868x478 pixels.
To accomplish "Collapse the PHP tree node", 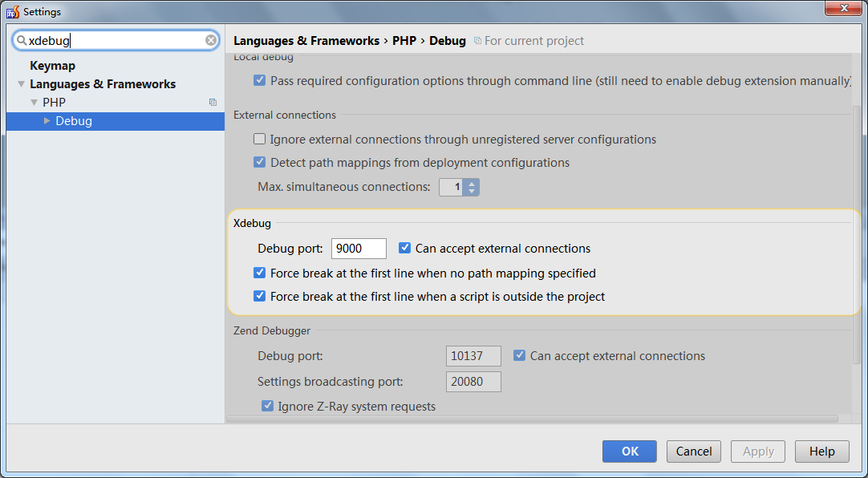I will click(34, 103).
